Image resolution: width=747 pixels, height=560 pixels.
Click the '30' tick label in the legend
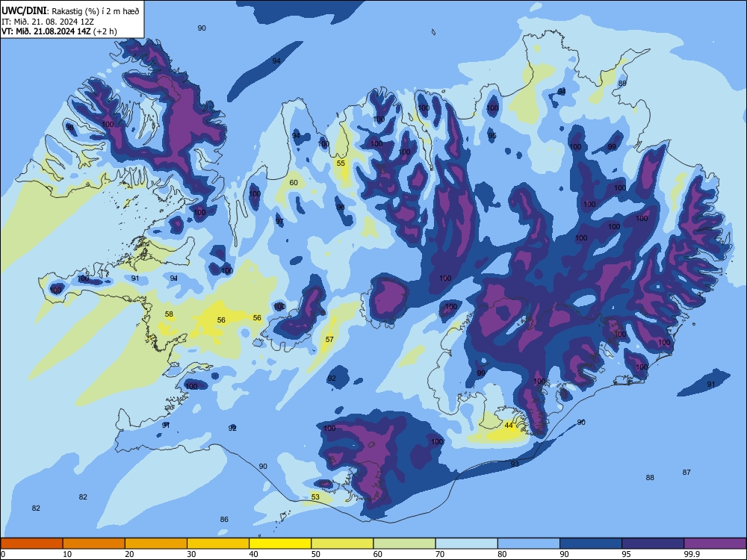[x=191, y=554]
